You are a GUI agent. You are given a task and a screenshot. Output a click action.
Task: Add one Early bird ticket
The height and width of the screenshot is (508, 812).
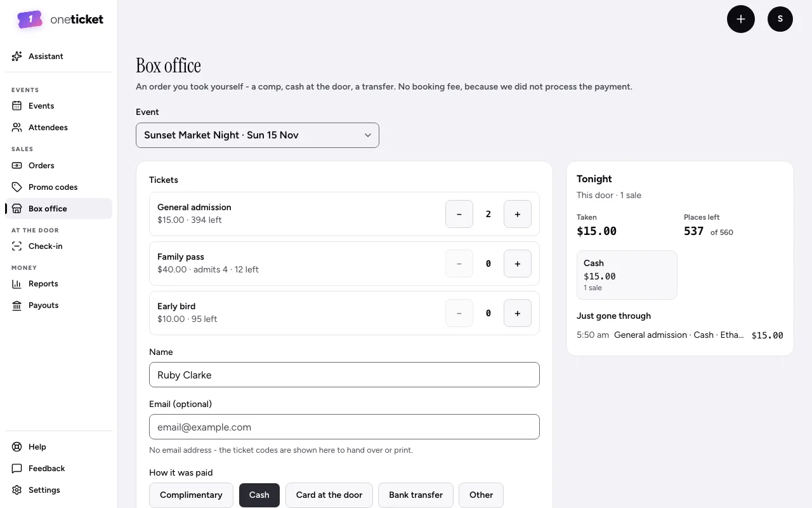518,313
